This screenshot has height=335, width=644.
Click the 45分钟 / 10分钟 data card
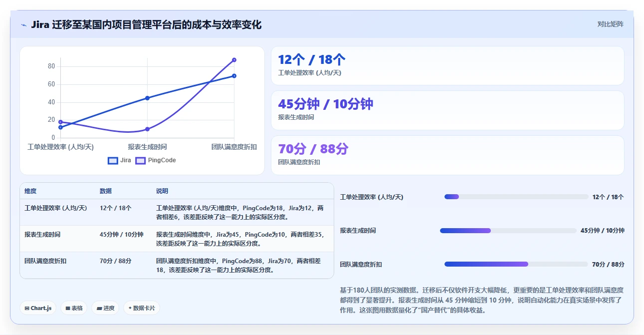click(x=447, y=110)
